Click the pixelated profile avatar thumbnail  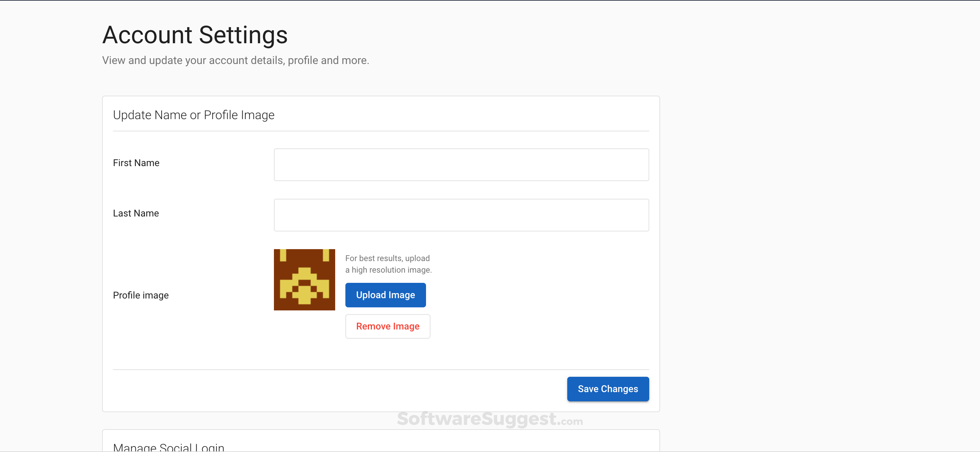pos(304,280)
